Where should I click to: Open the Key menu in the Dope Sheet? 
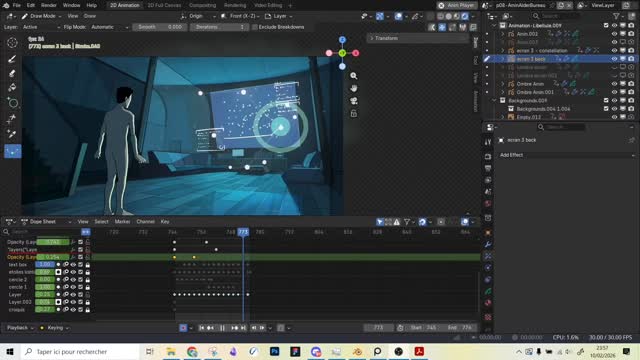(x=165, y=222)
